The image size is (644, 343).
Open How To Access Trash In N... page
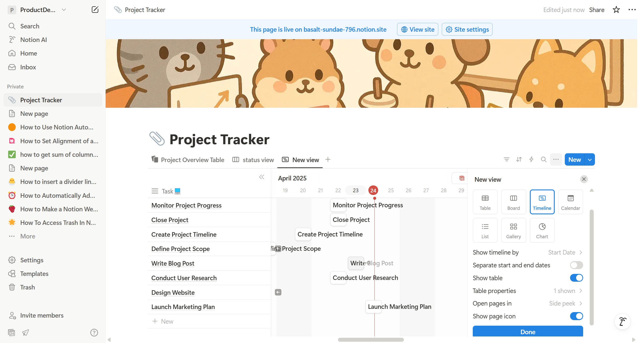(x=53, y=223)
